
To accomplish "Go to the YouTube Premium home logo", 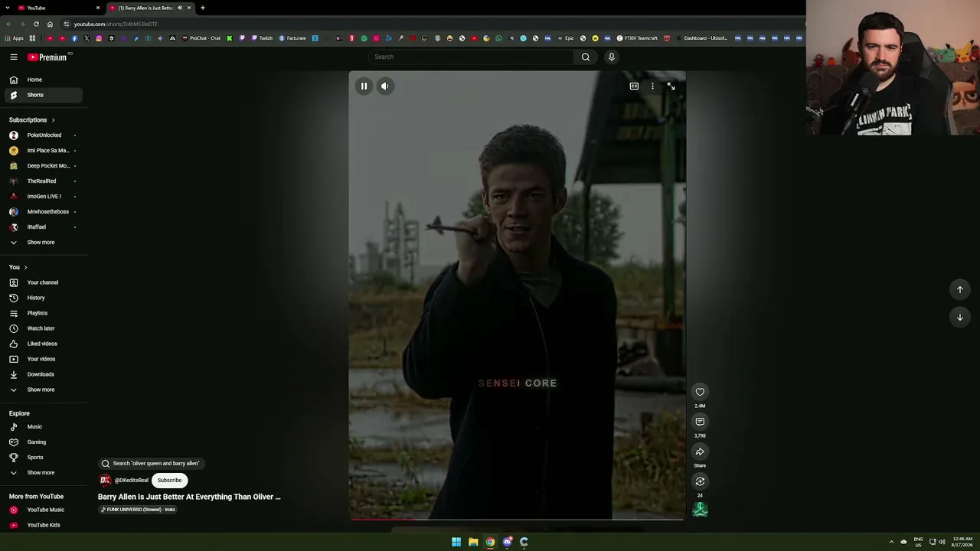I will [x=47, y=57].
